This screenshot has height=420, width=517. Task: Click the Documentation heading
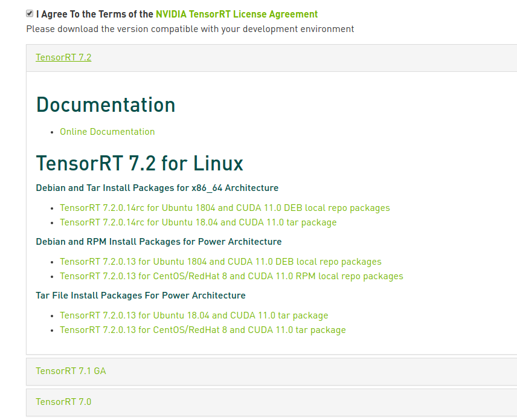[106, 105]
